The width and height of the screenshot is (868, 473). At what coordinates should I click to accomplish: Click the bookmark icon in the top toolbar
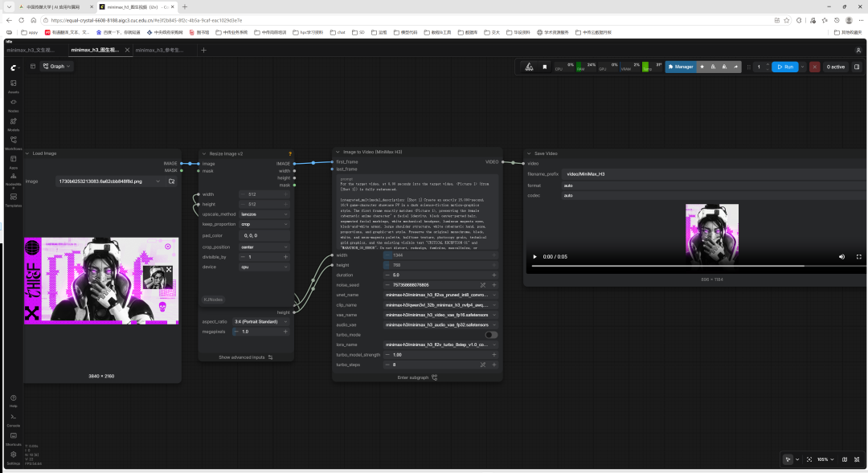(545, 67)
